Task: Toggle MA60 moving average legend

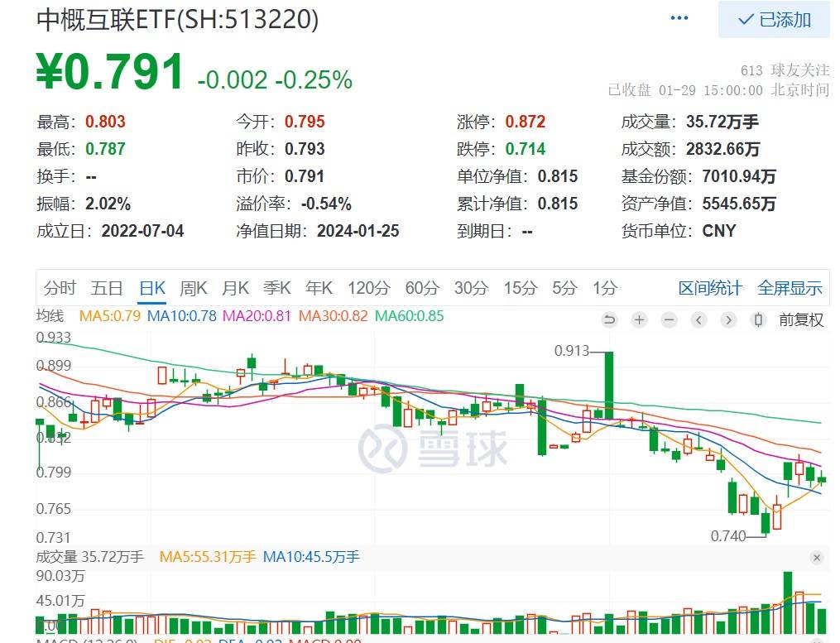Action: point(410,316)
